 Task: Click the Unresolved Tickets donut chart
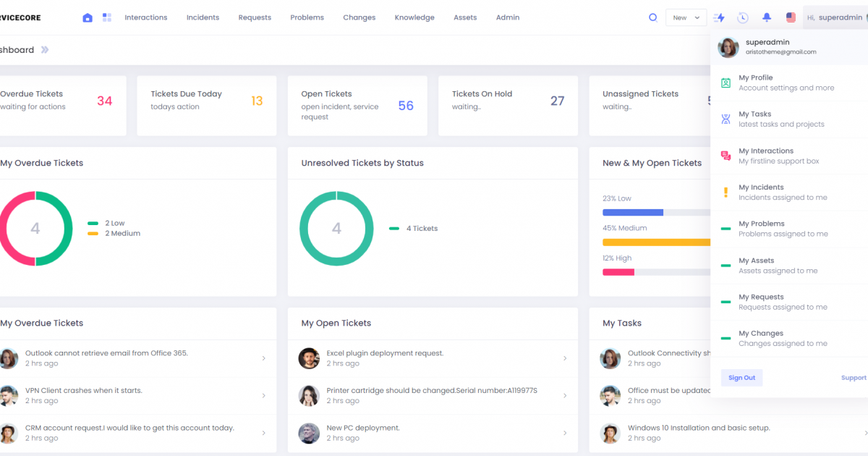click(336, 229)
